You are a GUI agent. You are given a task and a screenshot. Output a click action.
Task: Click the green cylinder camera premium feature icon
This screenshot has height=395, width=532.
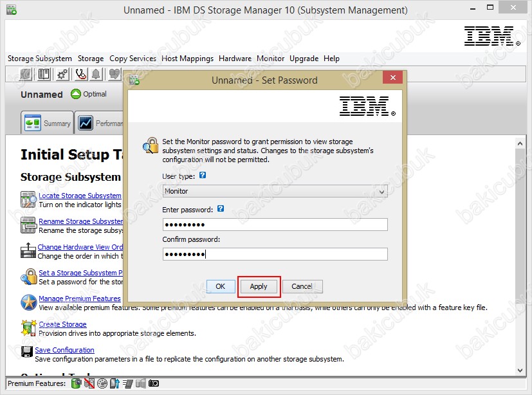(77, 383)
